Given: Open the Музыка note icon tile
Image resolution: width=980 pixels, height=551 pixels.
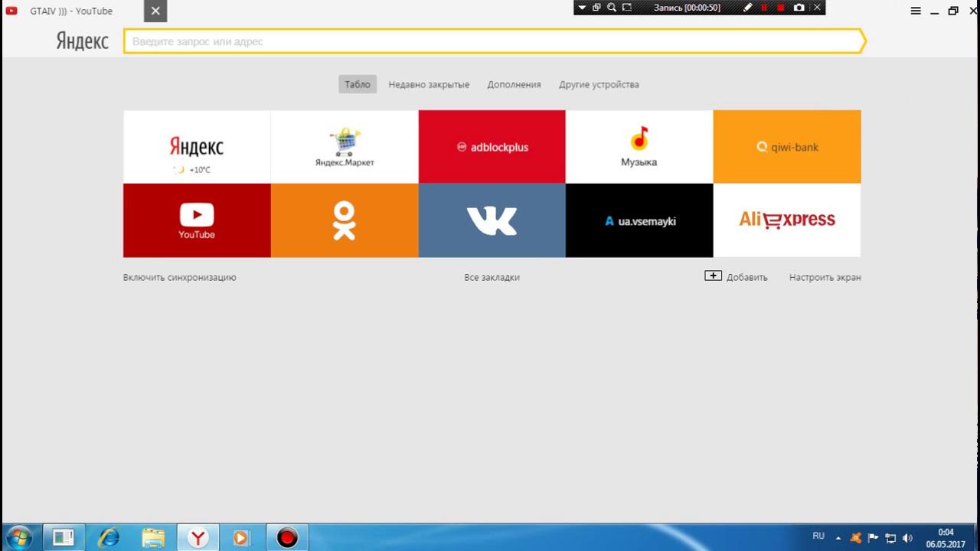Looking at the screenshot, I should coord(639,147).
